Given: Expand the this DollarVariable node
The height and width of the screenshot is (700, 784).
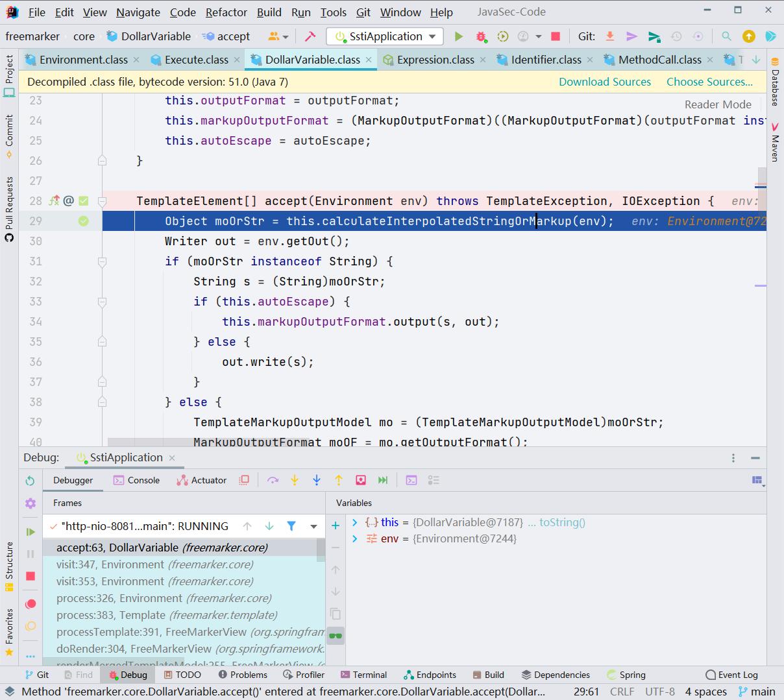Looking at the screenshot, I should (354, 522).
